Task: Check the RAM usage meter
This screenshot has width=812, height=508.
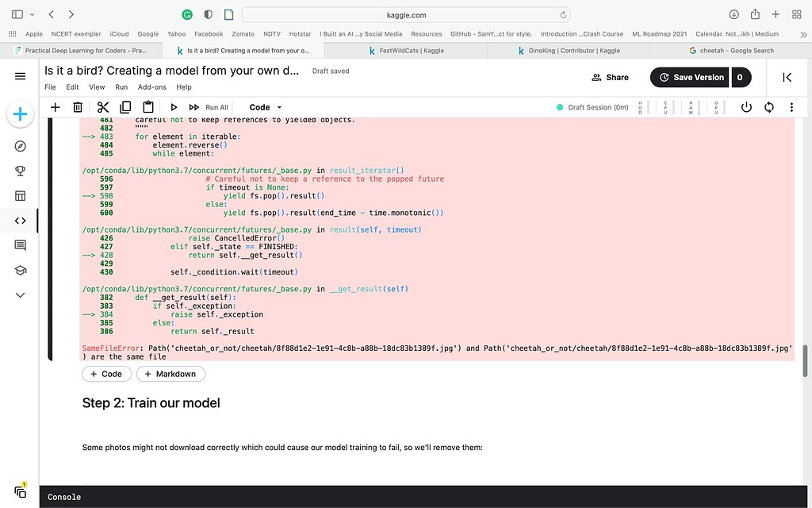Action: pyautogui.click(x=690, y=106)
